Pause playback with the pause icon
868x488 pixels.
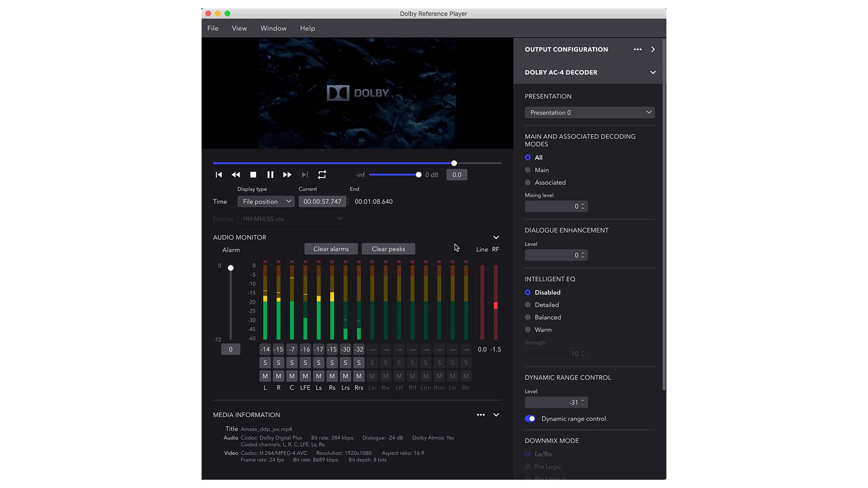tap(270, 175)
